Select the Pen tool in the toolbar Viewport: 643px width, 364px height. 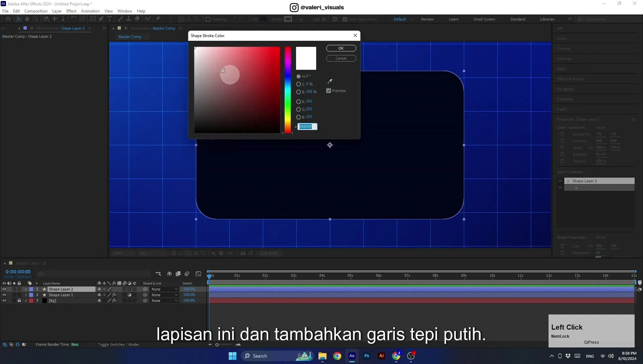pos(101,19)
